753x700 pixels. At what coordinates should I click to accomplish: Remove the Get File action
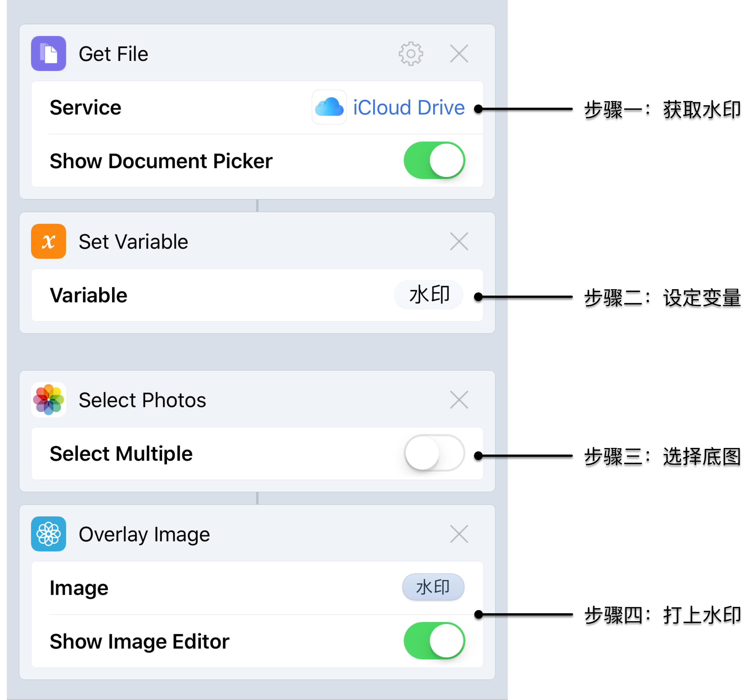point(459,53)
